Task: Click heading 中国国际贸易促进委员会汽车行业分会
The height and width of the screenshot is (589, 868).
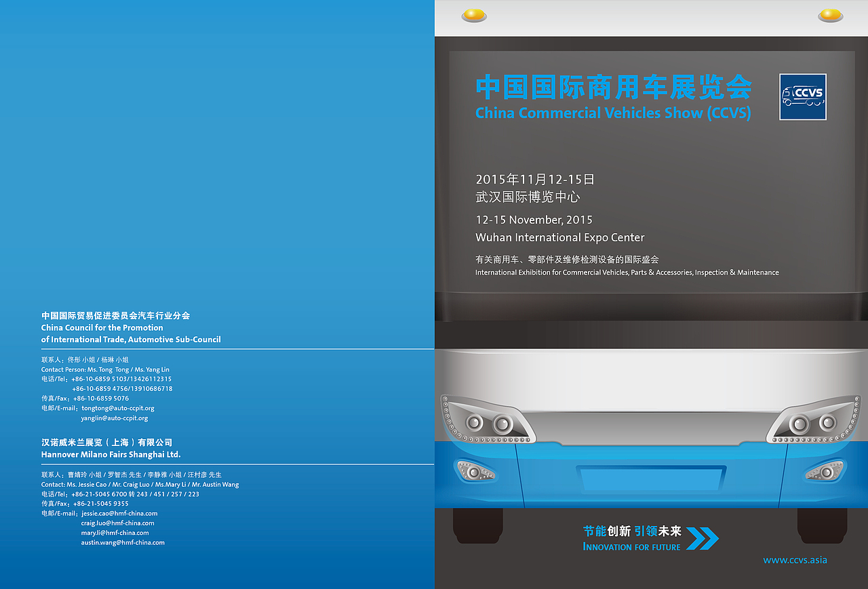Action: pyautogui.click(x=115, y=316)
